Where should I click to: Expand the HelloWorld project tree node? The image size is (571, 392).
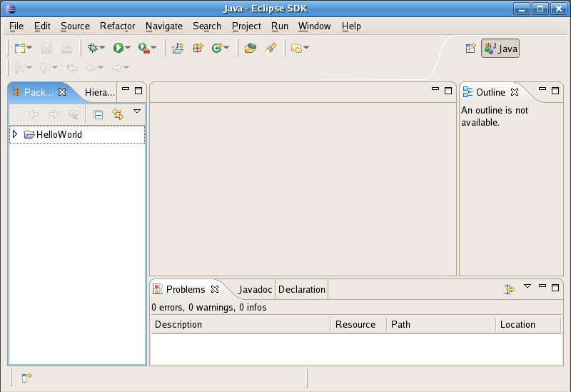15,134
